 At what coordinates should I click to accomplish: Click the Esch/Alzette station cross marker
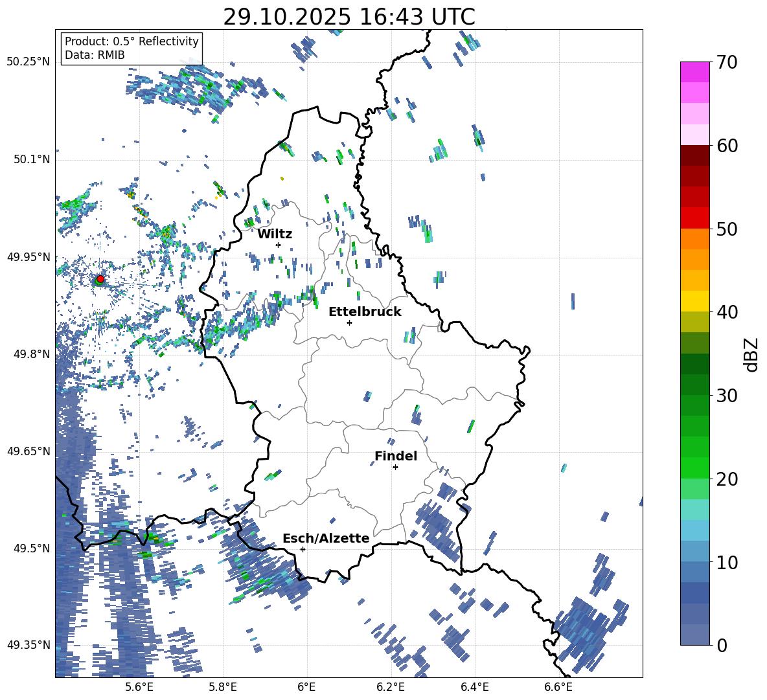(x=303, y=549)
